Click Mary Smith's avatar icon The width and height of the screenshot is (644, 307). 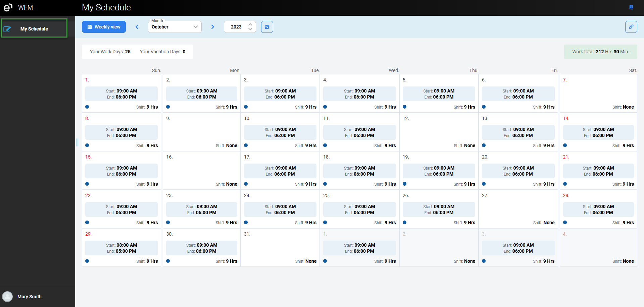(x=7, y=297)
